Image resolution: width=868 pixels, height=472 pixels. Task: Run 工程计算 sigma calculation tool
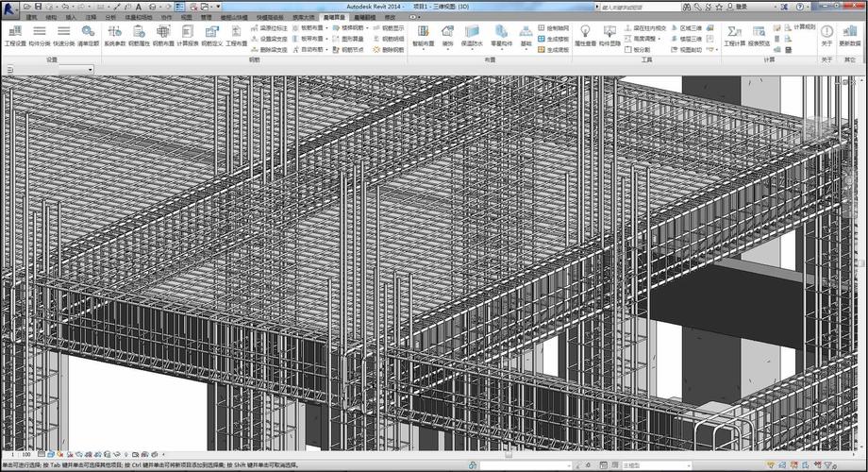tap(735, 36)
